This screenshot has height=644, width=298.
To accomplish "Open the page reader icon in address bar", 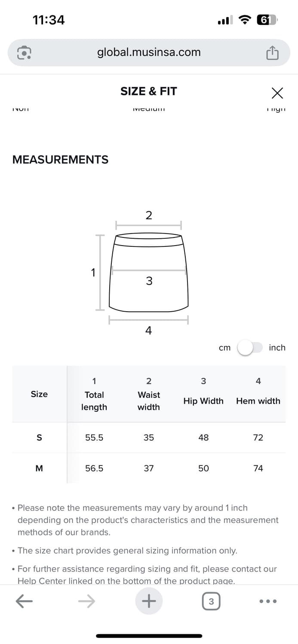I will tap(24, 53).
